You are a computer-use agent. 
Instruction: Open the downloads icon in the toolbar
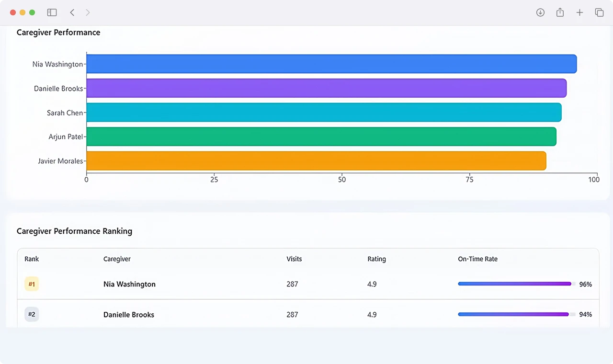540,12
